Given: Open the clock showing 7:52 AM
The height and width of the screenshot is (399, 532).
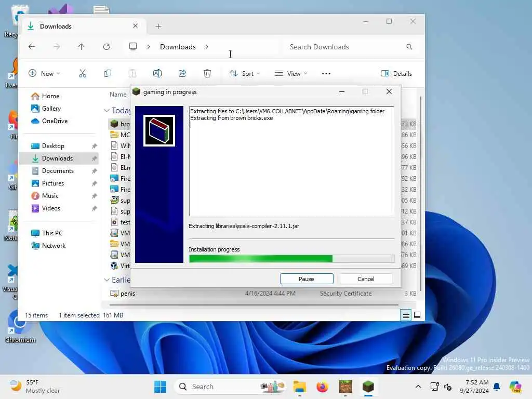Looking at the screenshot, I should coord(474,387).
